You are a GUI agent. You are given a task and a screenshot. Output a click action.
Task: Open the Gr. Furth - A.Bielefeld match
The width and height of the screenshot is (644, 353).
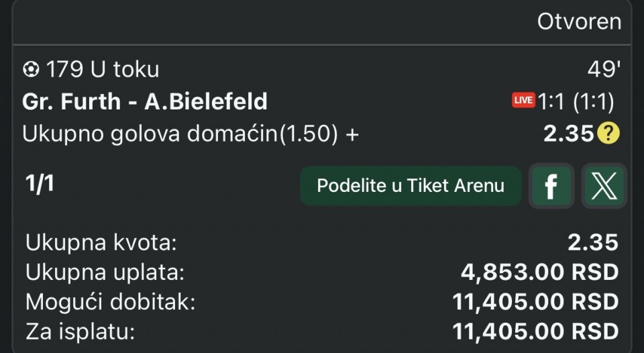(145, 101)
